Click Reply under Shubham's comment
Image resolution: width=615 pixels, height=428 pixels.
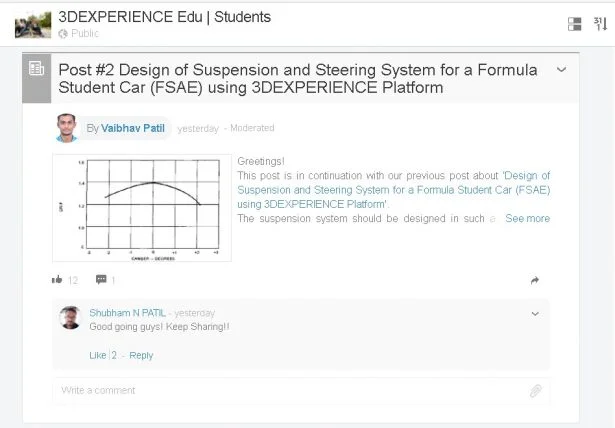[x=141, y=355]
